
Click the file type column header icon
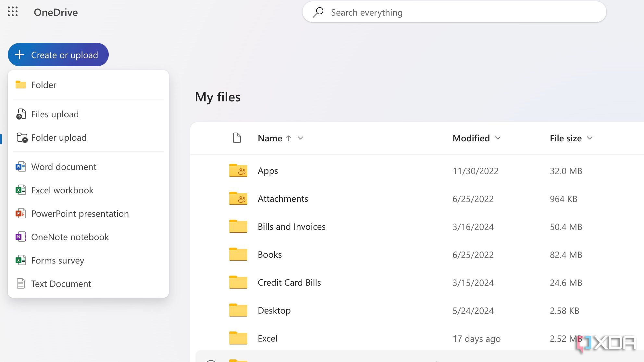coord(237,138)
